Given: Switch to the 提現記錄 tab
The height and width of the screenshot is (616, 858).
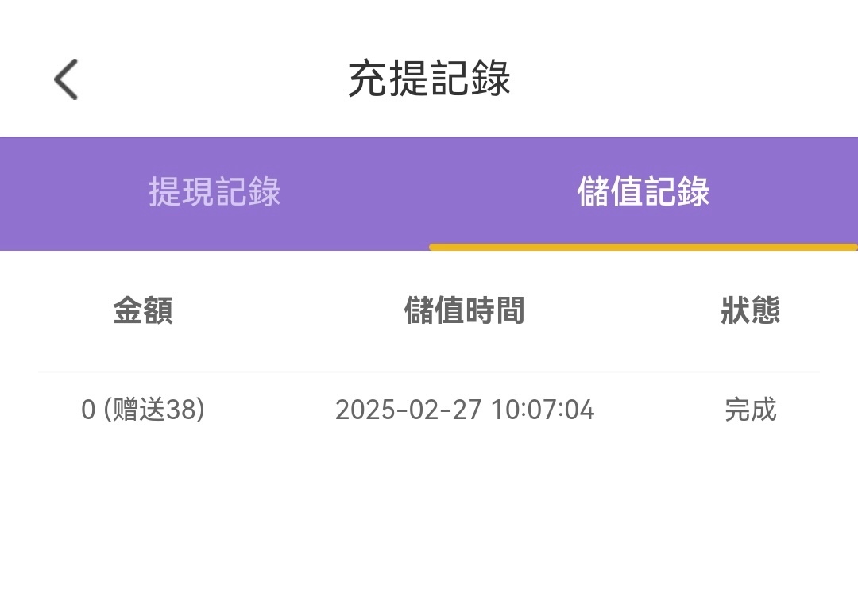Looking at the screenshot, I should (x=214, y=192).
